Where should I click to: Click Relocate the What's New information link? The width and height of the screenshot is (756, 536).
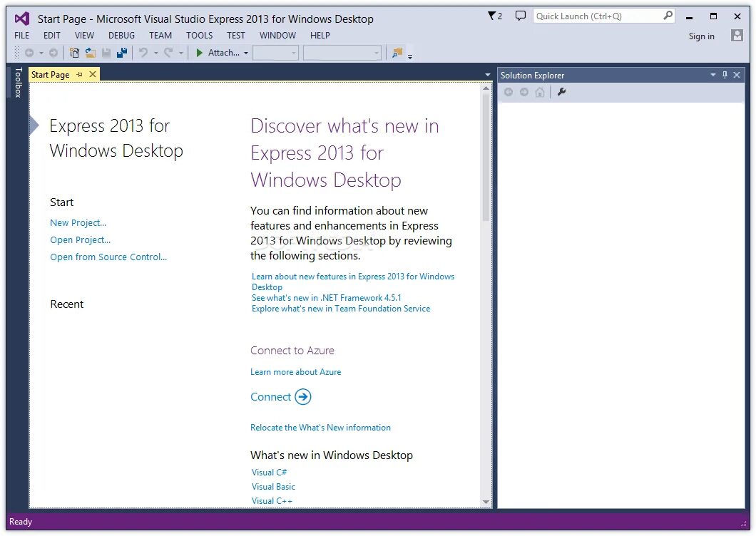point(321,428)
